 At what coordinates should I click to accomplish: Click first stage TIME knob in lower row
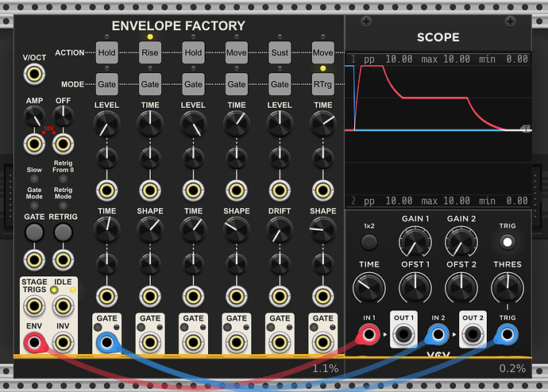pyautogui.click(x=106, y=230)
